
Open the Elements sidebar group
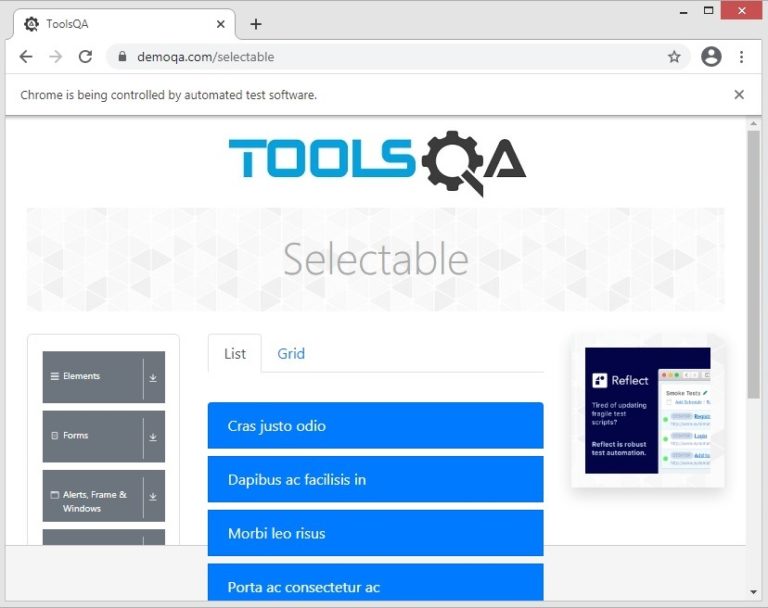(103, 377)
